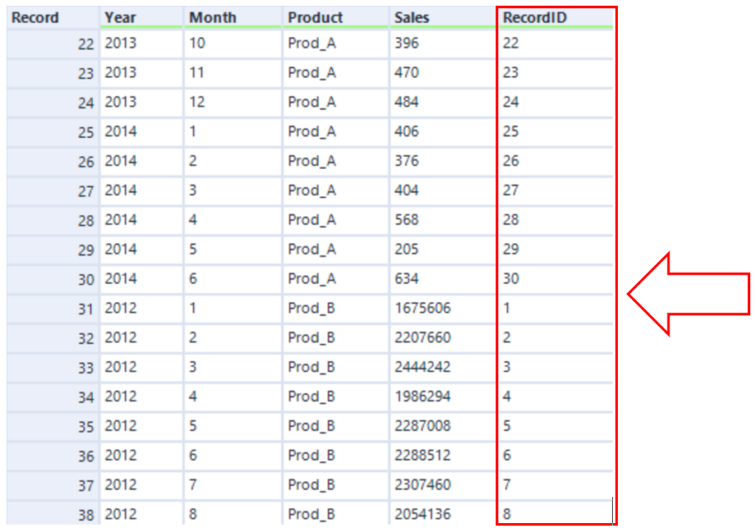The height and width of the screenshot is (532, 756).
Task: Select row number 25 in Record column
Action: tap(52, 132)
